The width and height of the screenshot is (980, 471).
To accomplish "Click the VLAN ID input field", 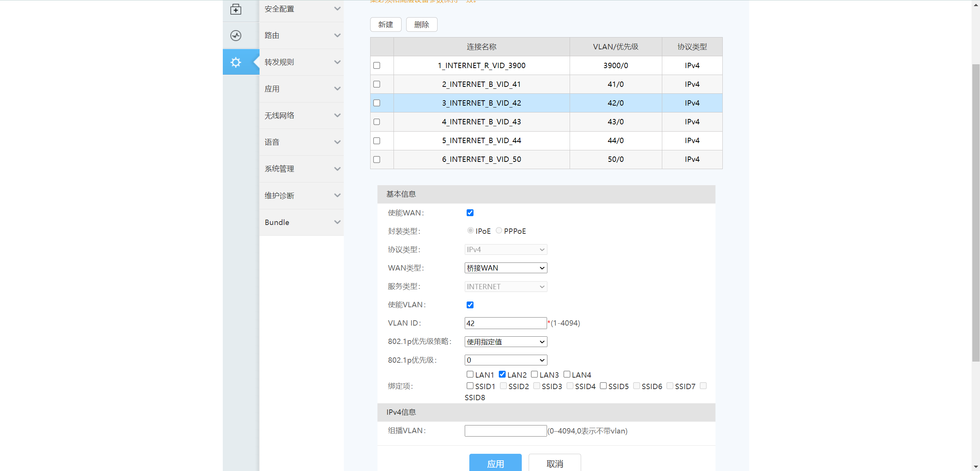I will pos(505,323).
